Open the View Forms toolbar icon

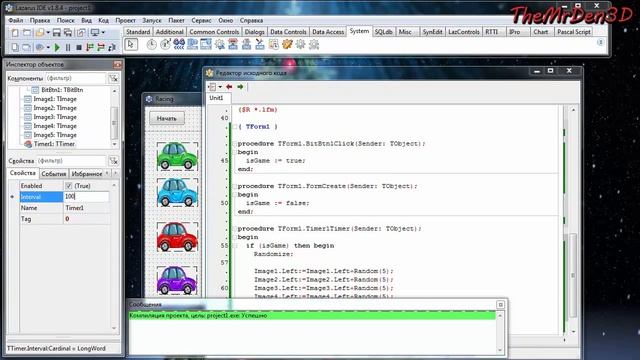point(27,47)
